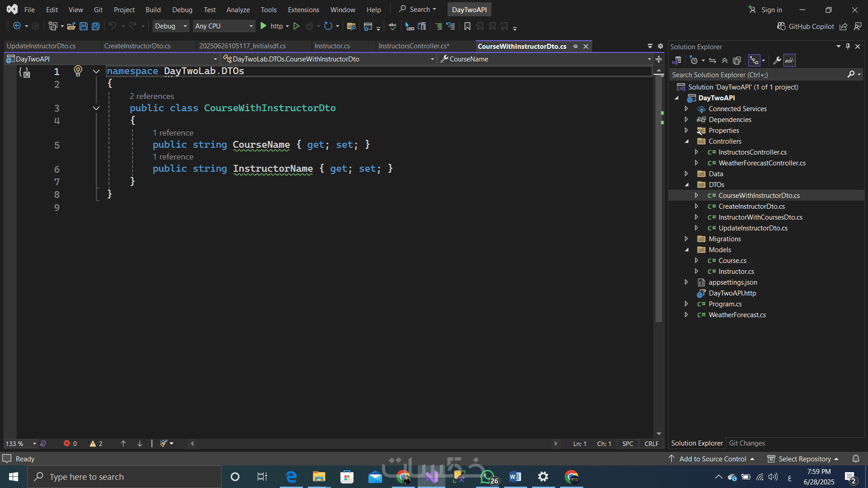The image size is (868, 488).
Task: Collapse the CourseWithInstructorDto class outline
Action: click(96, 108)
